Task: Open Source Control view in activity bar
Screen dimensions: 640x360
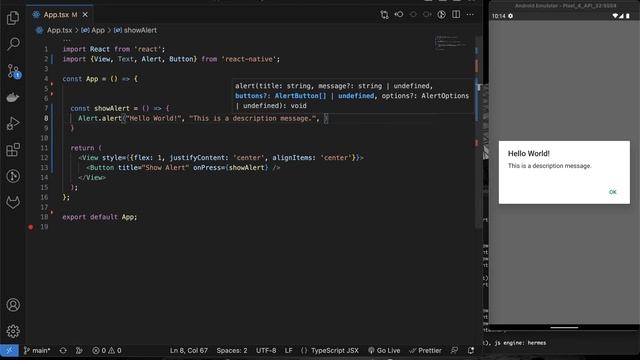Action: tap(13, 71)
